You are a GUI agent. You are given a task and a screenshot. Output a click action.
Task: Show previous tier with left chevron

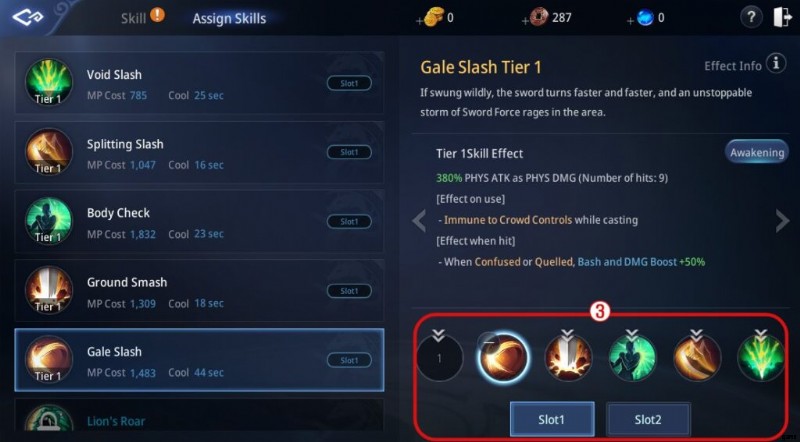(x=419, y=222)
